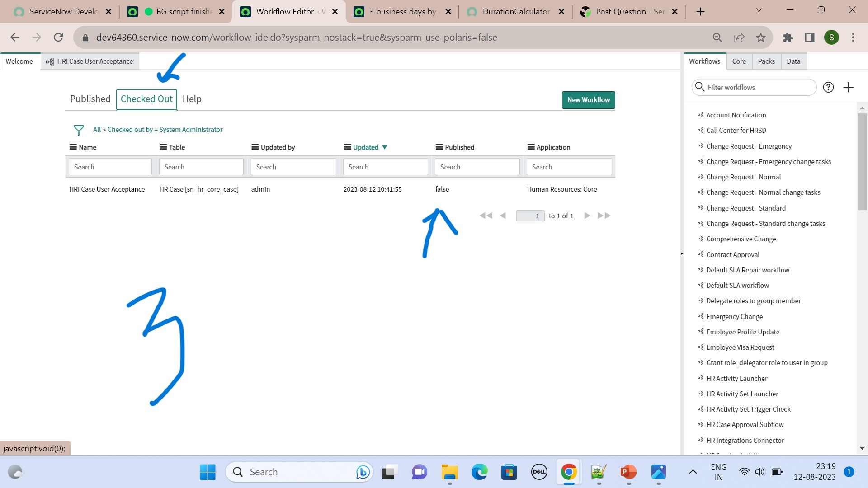Click workflows list vertical scrollbar thumb
This screenshot has height=488, width=868.
click(x=862, y=161)
